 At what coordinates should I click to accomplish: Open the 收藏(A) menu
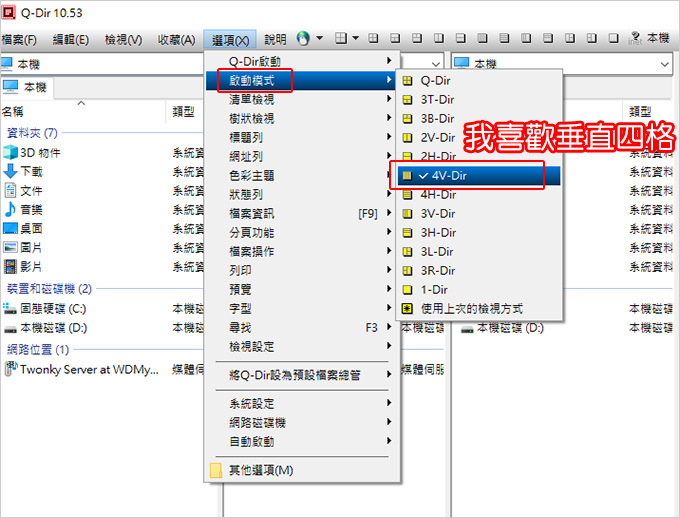[176, 40]
